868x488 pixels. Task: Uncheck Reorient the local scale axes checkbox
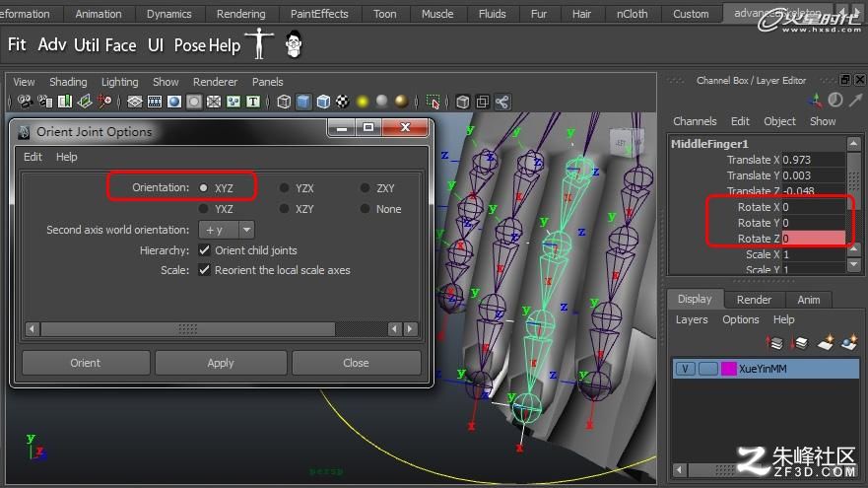pos(204,270)
